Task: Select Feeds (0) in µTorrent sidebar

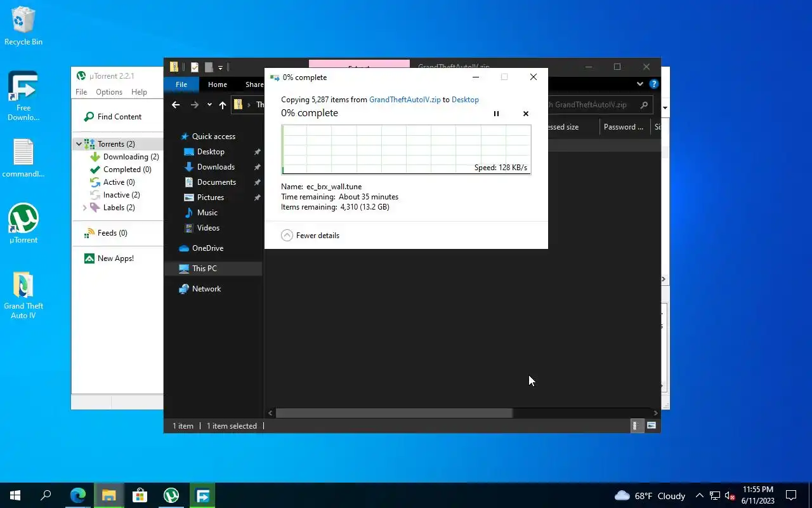Action: click(106, 233)
